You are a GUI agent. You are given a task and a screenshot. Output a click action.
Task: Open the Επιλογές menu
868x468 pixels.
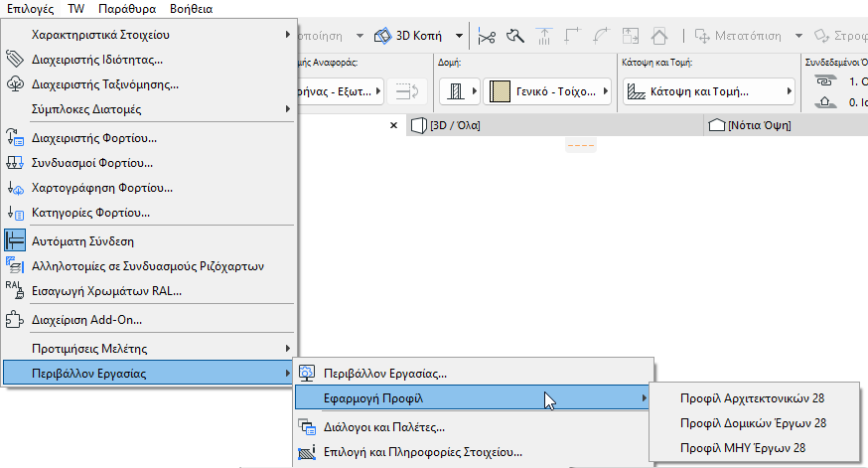[30, 9]
